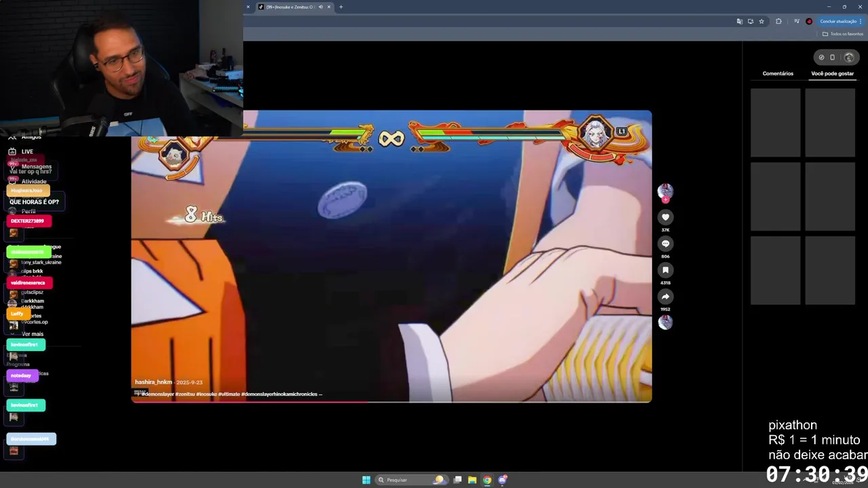Select the Inosuke e Zenitsu browser tab
Viewport: 868px width, 488px height.
294,7
